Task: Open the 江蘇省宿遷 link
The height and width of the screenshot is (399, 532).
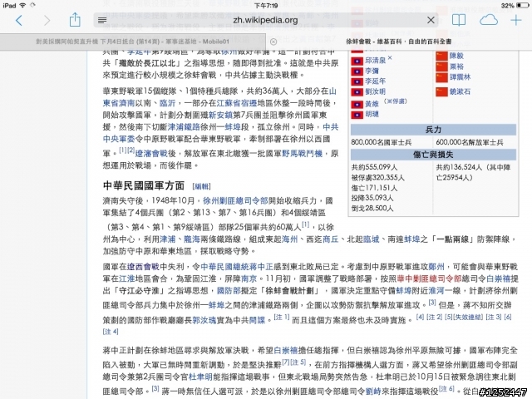Action: [237, 103]
